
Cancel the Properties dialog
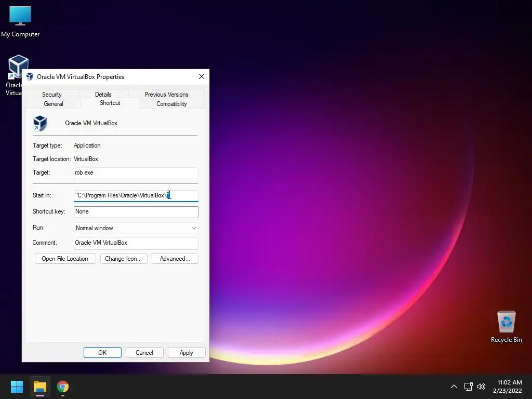[144, 353]
